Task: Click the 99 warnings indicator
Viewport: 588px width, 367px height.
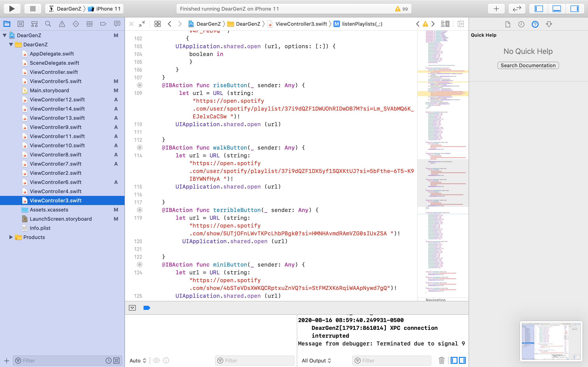Action: 402,9
